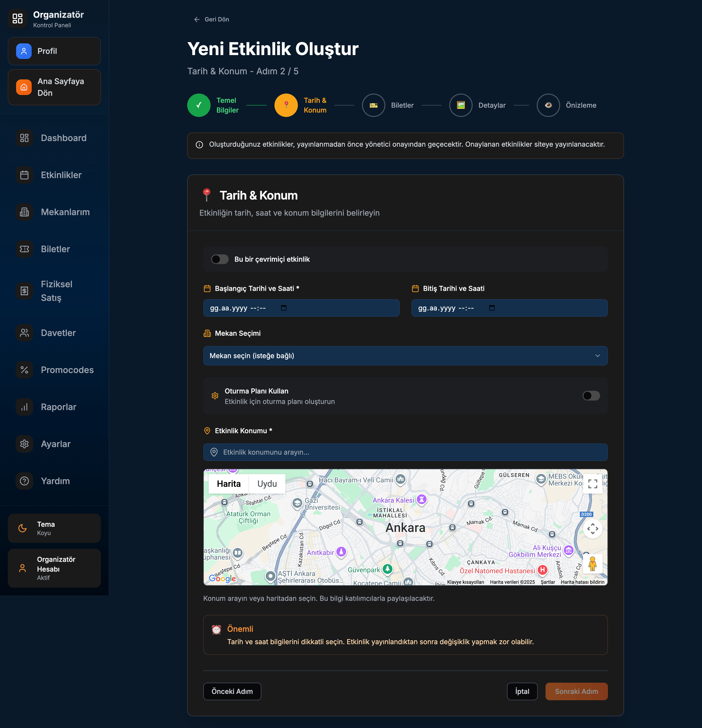
Task: Click the Profil button in the sidebar
Action: coord(54,51)
